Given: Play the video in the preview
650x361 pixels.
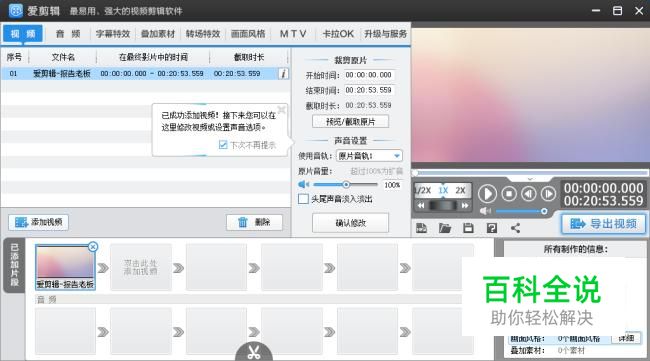Looking at the screenshot, I should pos(488,194).
